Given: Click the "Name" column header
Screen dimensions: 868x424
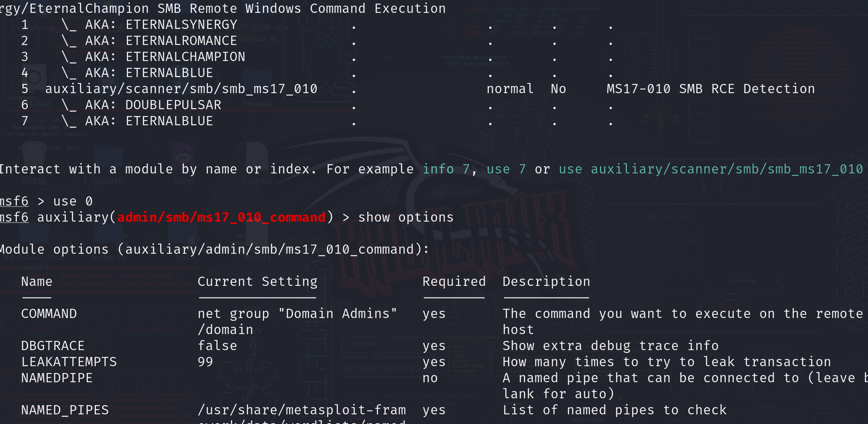Looking at the screenshot, I should coord(37,282).
